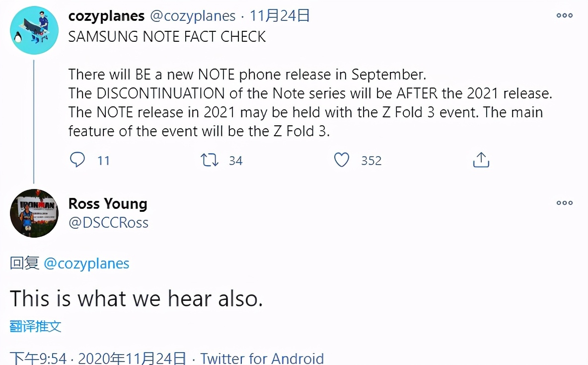Image resolution: width=588 pixels, height=365 pixels.
Task: Click @cozyplanes mention in the reply line
Action: pyautogui.click(x=86, y=264)
